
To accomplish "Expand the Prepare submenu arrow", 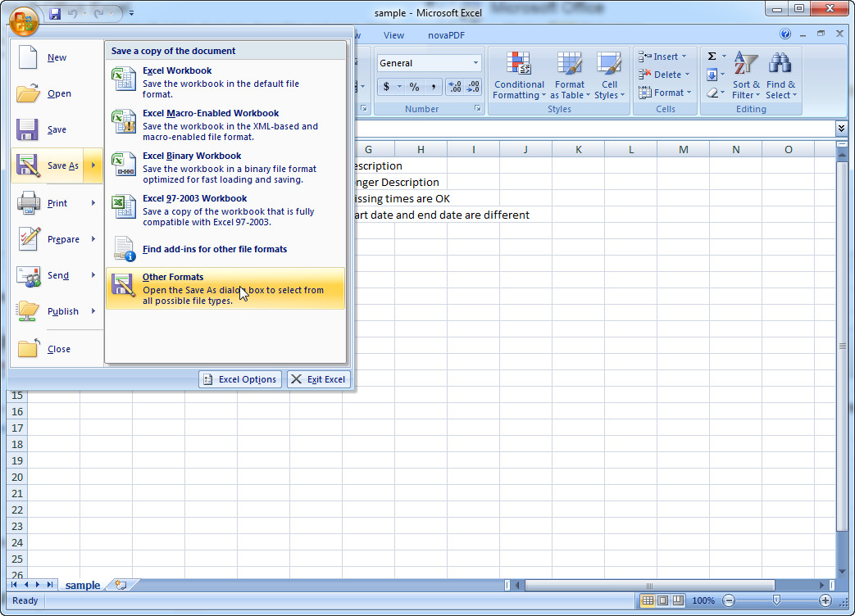I will click(93, 238).
